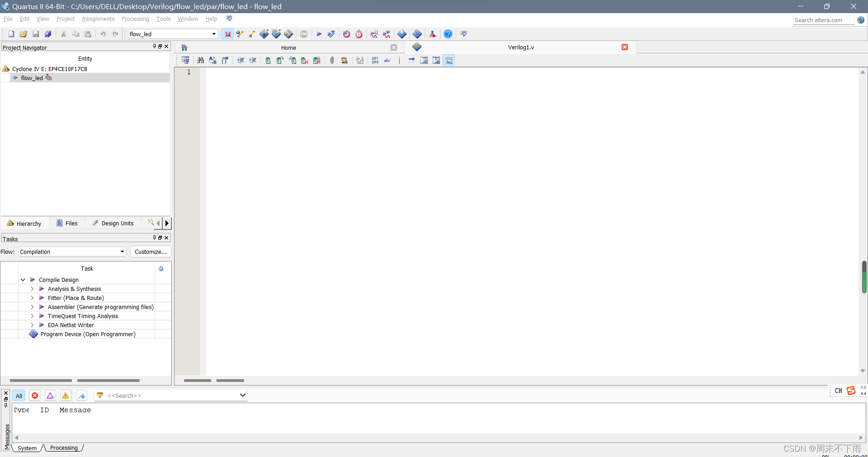The width and height of the screenshot is (868, 457).
Task: Toggle the pin on Tasks panel
Action: tap(154, 238)
